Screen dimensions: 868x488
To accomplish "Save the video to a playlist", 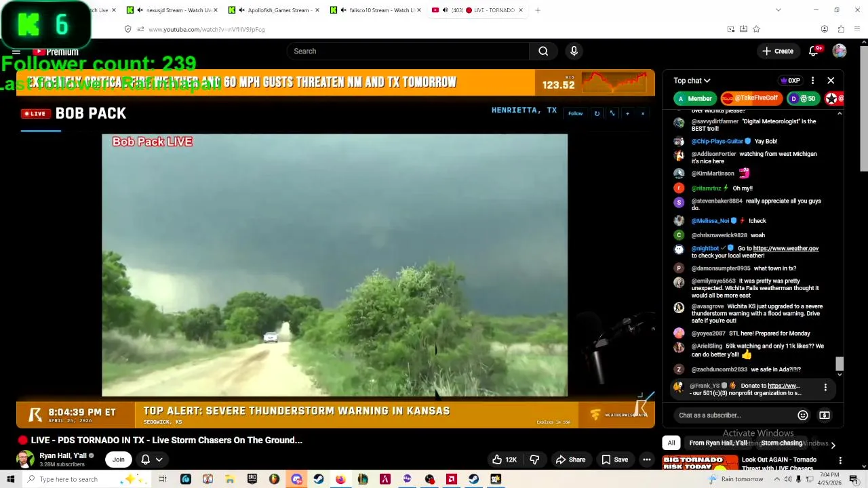I will [614, 460].
